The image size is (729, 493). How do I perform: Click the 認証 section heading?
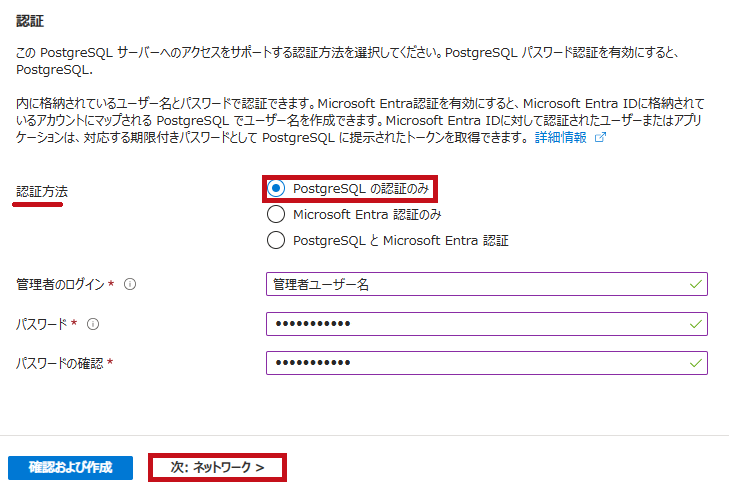tap(30, 21)
